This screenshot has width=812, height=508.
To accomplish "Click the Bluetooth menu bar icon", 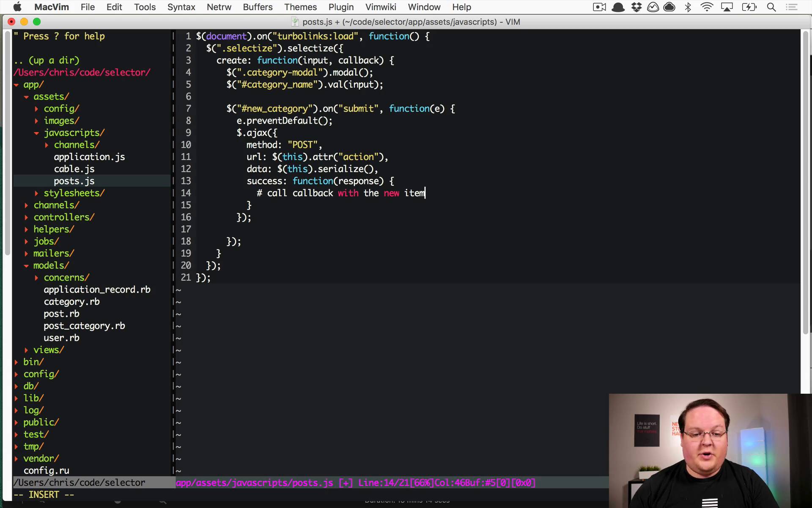I will [688, 7].
